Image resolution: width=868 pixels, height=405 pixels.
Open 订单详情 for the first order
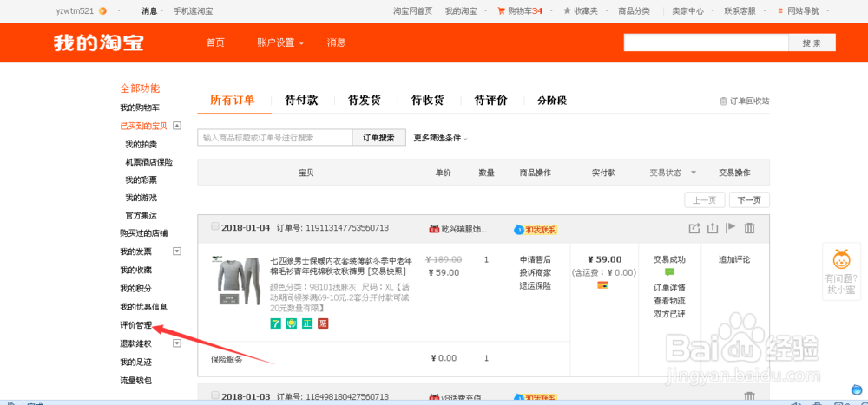(670, 288)
